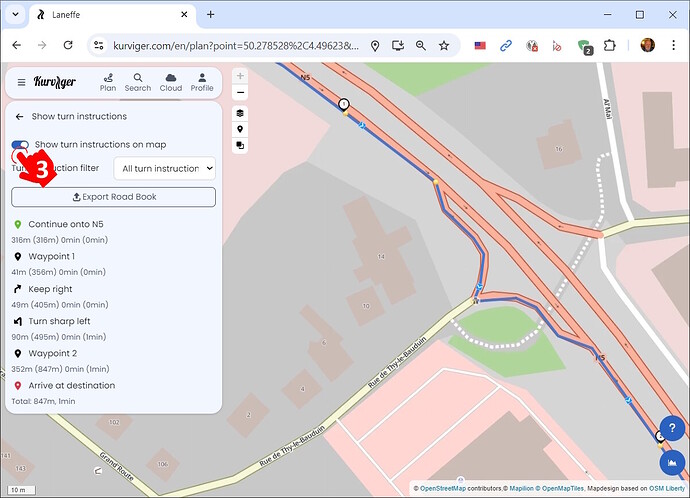Select Waypoint 2 in instructions list
The image size is (690, 498).
[52, 353]
